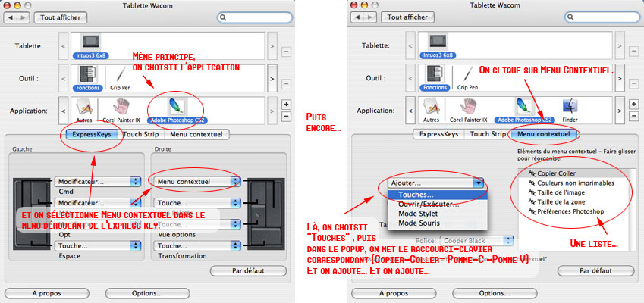Choose Grip Pen tool in left window
The image size is (644, 303).
click(x=121, y=78)
